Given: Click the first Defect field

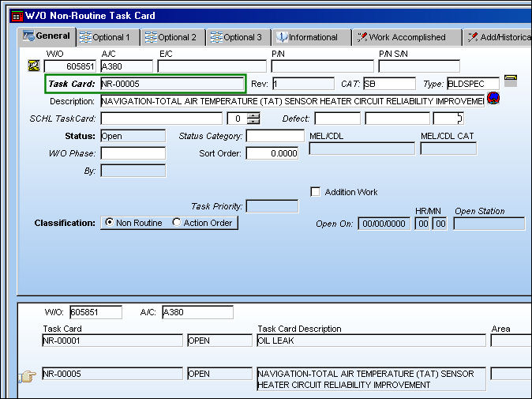Looking at the screenshot, I should pos(338,119).
